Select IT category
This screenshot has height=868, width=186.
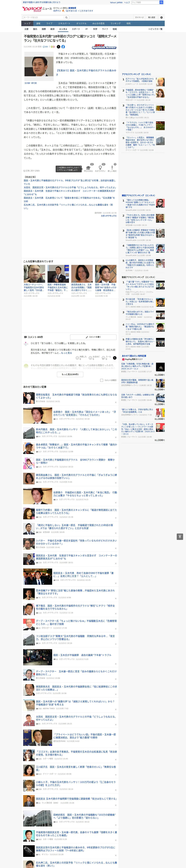coord(86,29)
